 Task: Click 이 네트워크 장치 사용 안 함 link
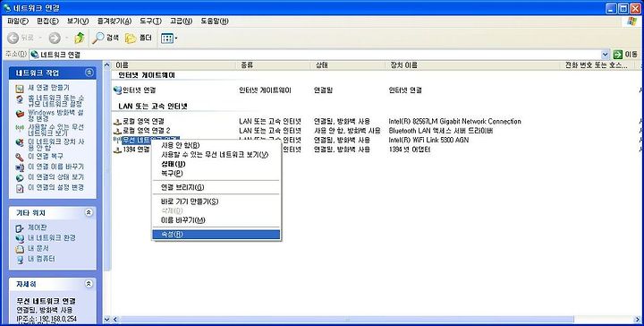click(55, 144)
